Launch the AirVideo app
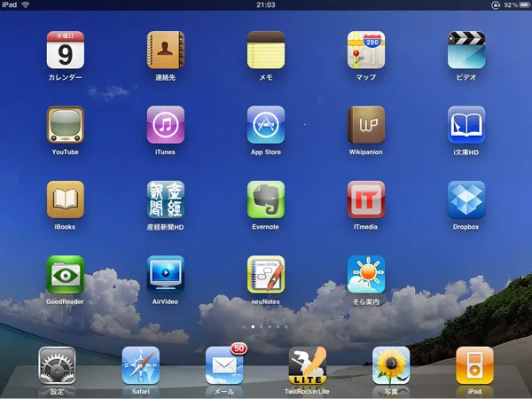 tap(166, 274)
